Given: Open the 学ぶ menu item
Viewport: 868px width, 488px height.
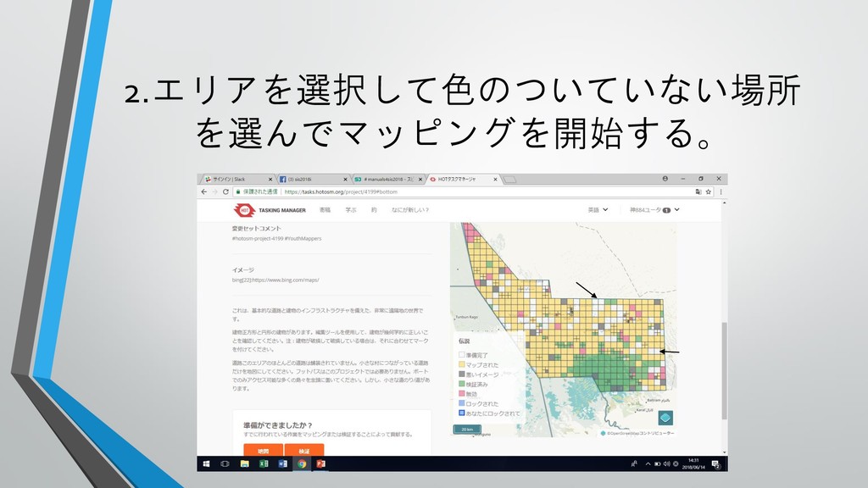Looking at the screenshot, I should (351, 210).
